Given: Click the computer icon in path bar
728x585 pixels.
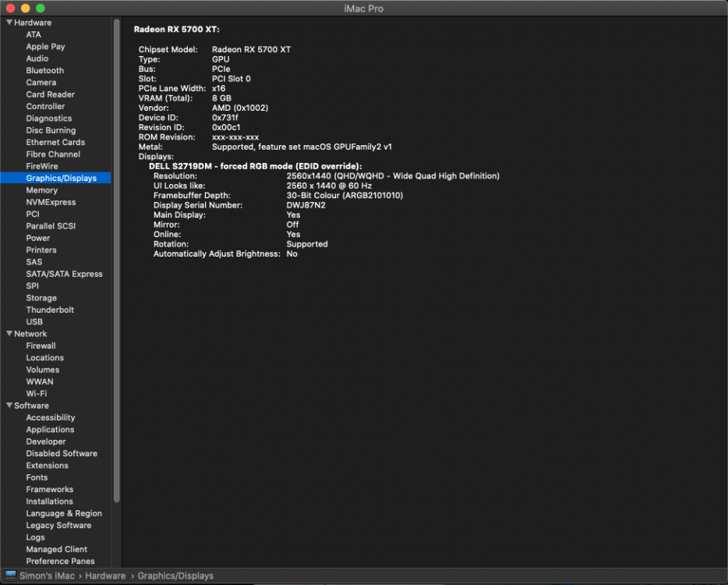Looking at the screenshot, I should (10, 575).
